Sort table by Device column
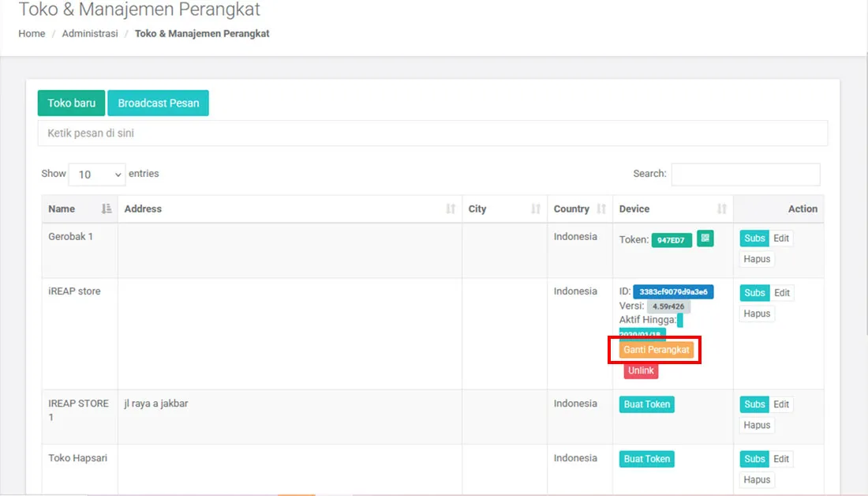868x496 pixels. (x=672, y=209)
